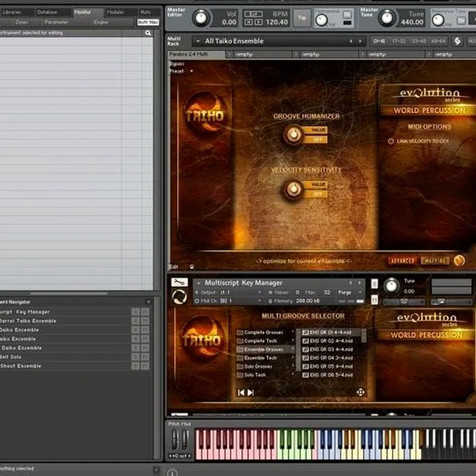
Task: Toggle the Instr Nav button
Action: (x=148, y=22)
